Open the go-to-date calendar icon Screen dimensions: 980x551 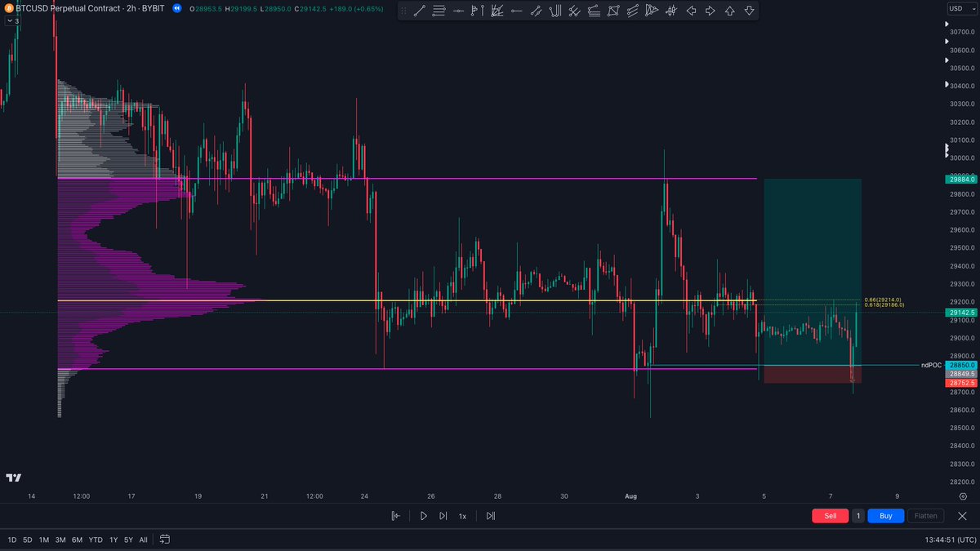tap(165, 540)
